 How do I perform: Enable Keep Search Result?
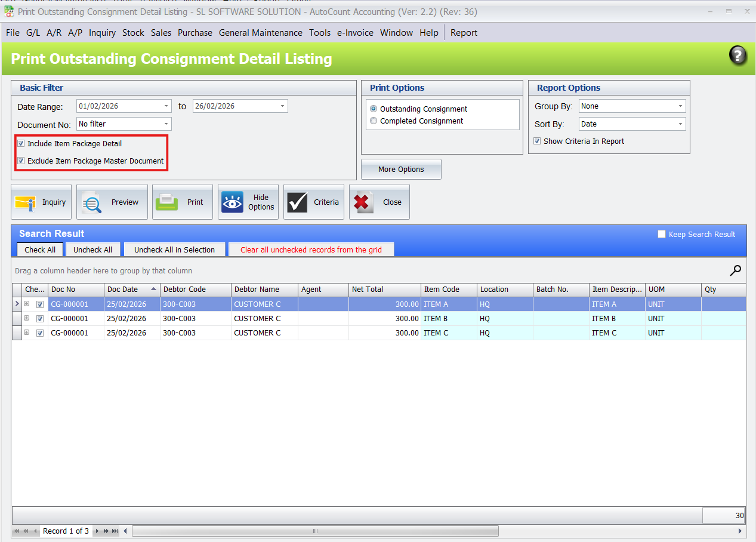tap(661, 235)
